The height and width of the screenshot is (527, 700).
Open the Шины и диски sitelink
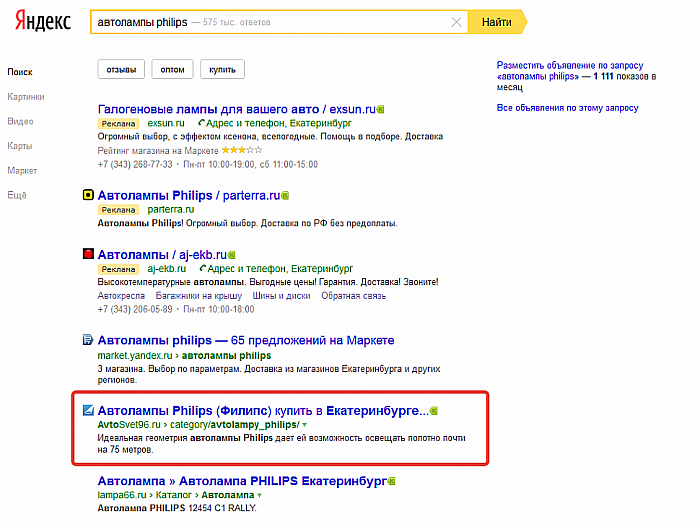pos(281,296)
